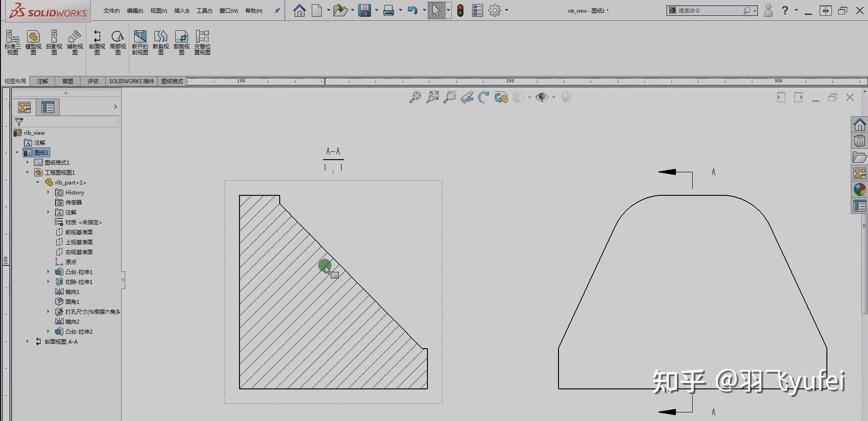This screenshot has width=868, height=421.
Task: Toggle Hide/Show Items eye icon
Action: click(542, 97)
